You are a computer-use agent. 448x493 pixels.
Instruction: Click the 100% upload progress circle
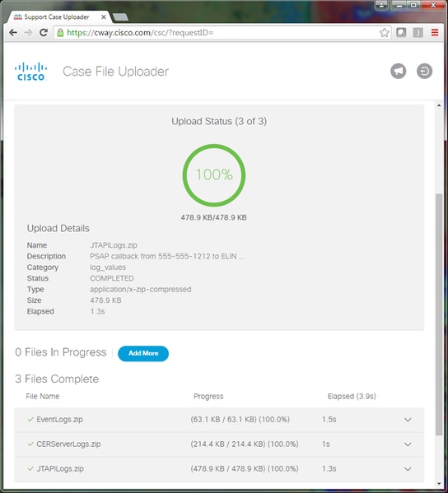click(214, 175)
